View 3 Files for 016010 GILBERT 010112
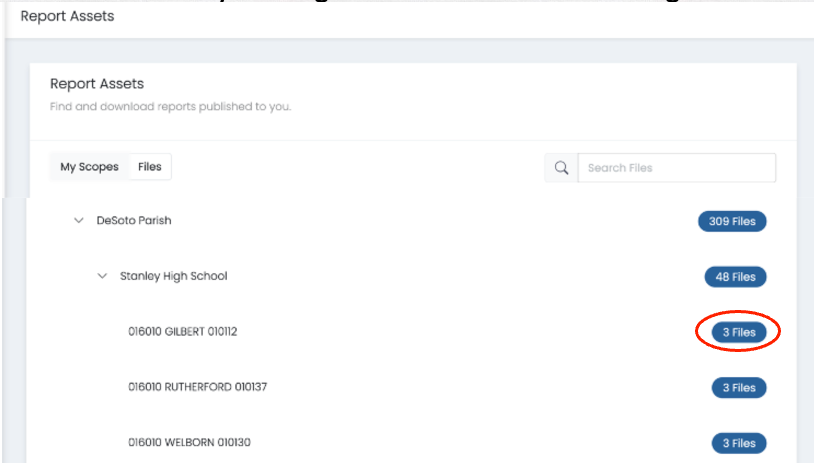The image size is (814, 463). click(739, 332)
